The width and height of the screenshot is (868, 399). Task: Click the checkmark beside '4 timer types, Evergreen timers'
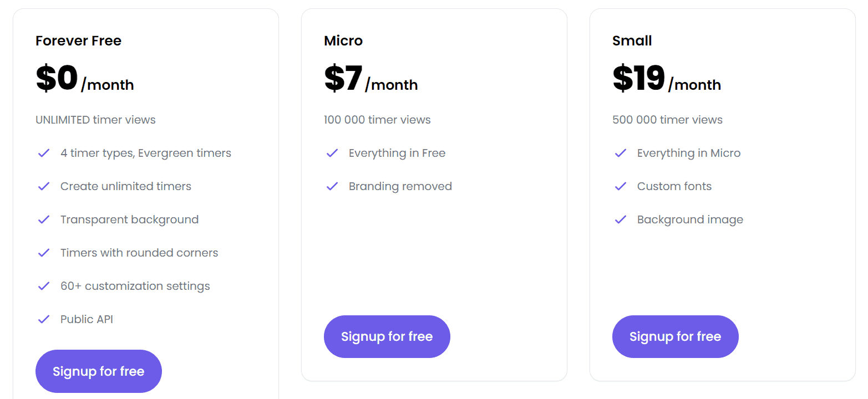(44, 153)
